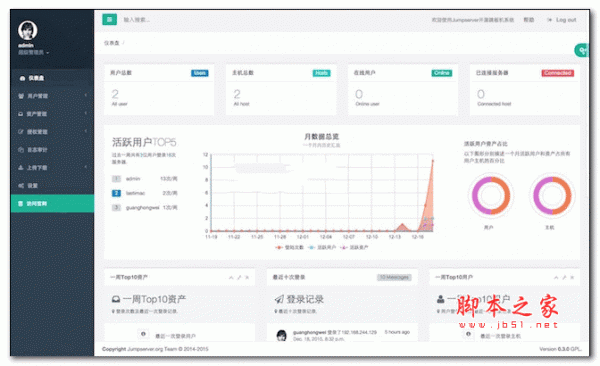Toggle the 活跃资产 series in the chart legend
600x366 pixels.
pos(354,248)
